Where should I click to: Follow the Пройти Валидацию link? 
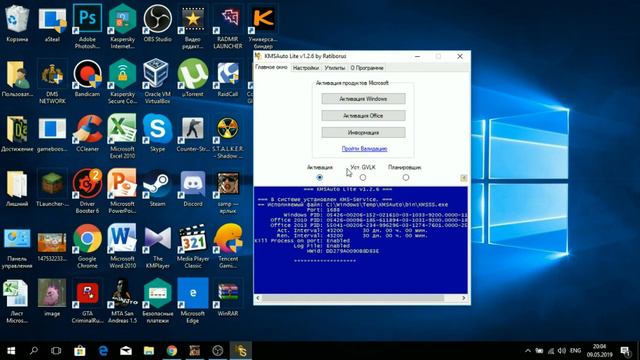click(x=364, y=149)
